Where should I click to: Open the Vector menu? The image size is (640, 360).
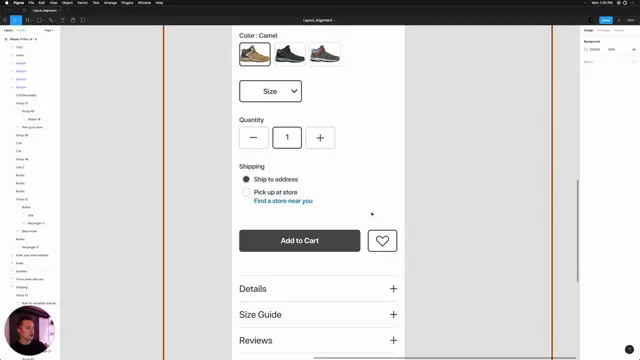(x=82, y=2)
